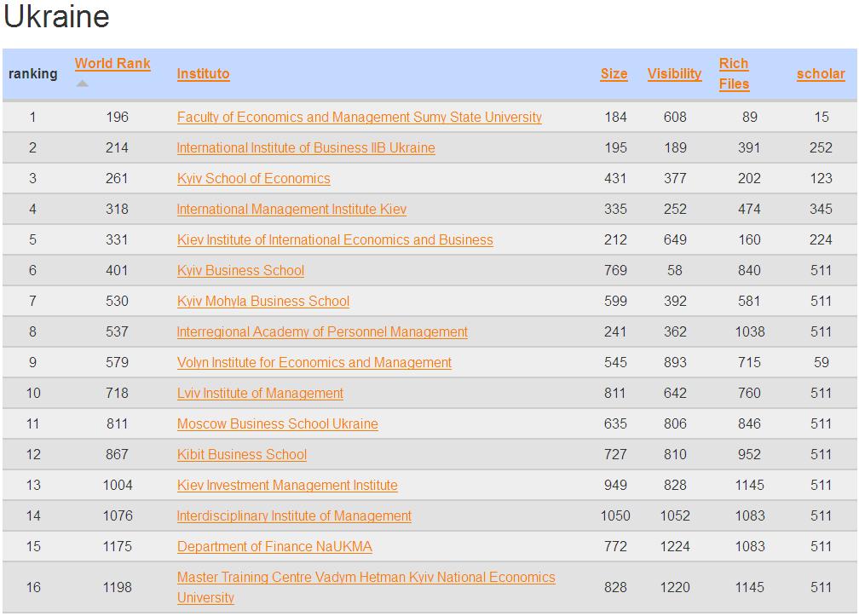
Task: Open International Institute of Business IIB Ukraine
Action: [x=306, y=148]
